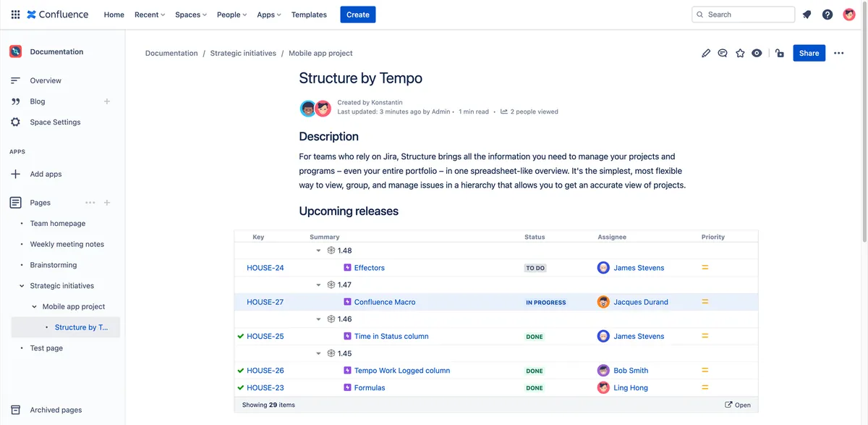
Task: Click the medium priority icon for HOUSE-24
Action: click(705, 268)
